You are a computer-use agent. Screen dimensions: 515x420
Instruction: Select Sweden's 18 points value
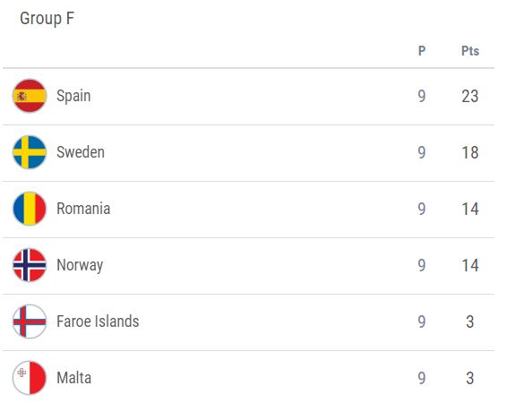point(470,153)
